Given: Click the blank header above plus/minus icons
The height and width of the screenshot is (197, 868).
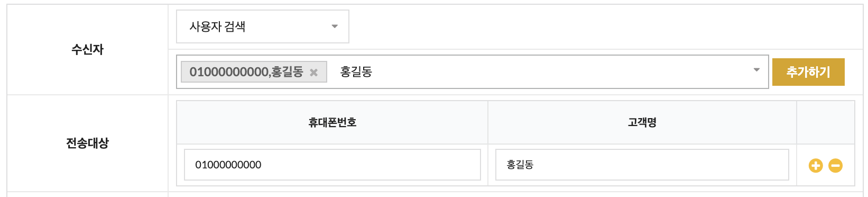Looking at the screenshot, I should pos(826,122).
